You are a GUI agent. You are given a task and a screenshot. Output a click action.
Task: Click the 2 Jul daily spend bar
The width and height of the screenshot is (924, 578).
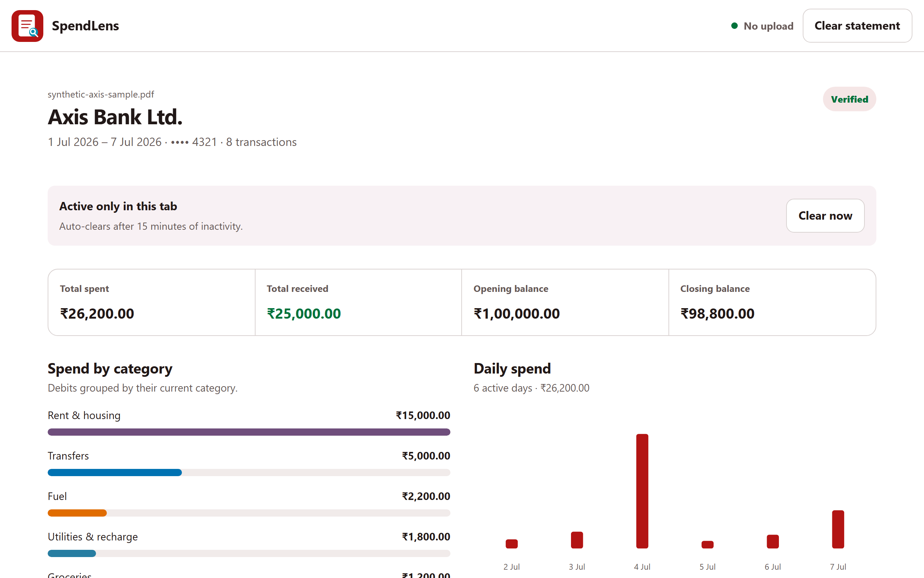click(x=512, y=544)
